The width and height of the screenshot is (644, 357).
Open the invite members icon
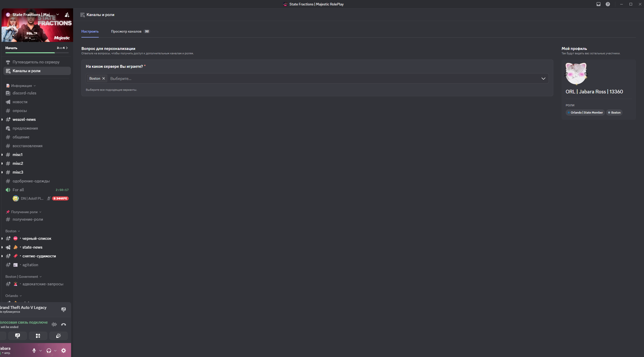click(x=67, y=15)
